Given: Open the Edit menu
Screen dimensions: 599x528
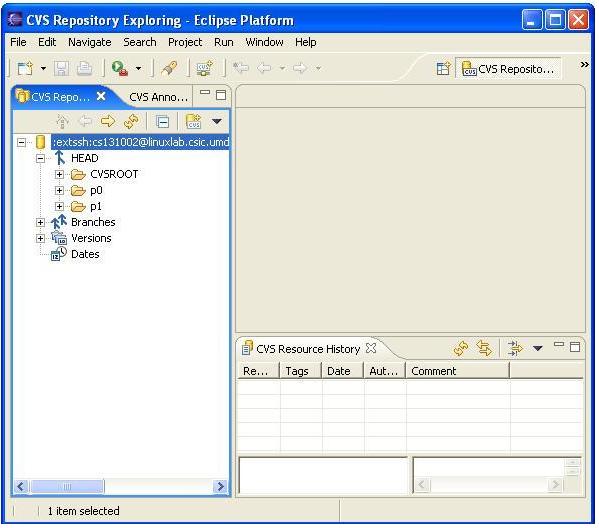Looking at the screenshot, I should coord(47,42).
